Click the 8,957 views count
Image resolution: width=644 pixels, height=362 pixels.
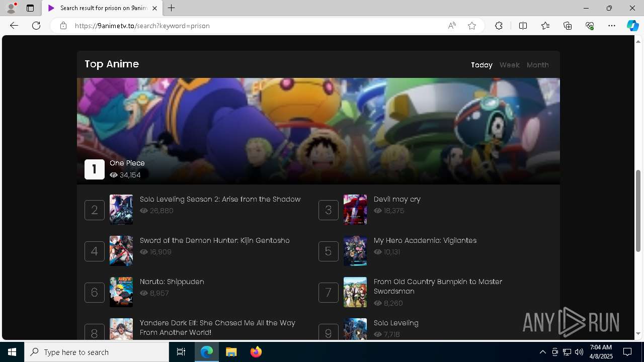pos(154,293)
